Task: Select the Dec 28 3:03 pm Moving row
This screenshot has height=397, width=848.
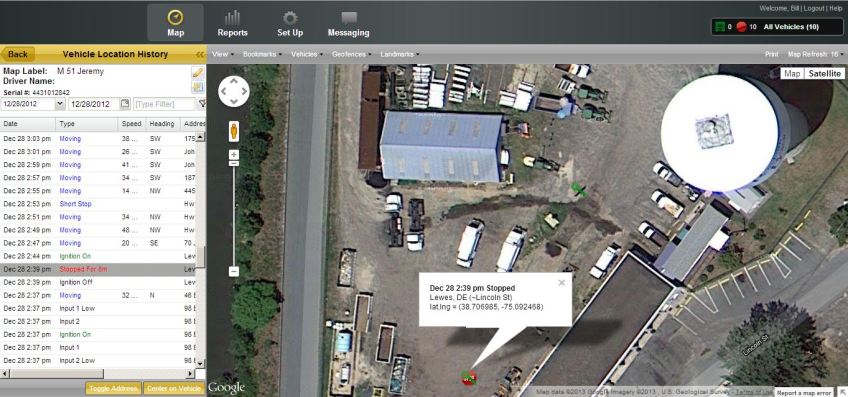Action: coord(97,139)
